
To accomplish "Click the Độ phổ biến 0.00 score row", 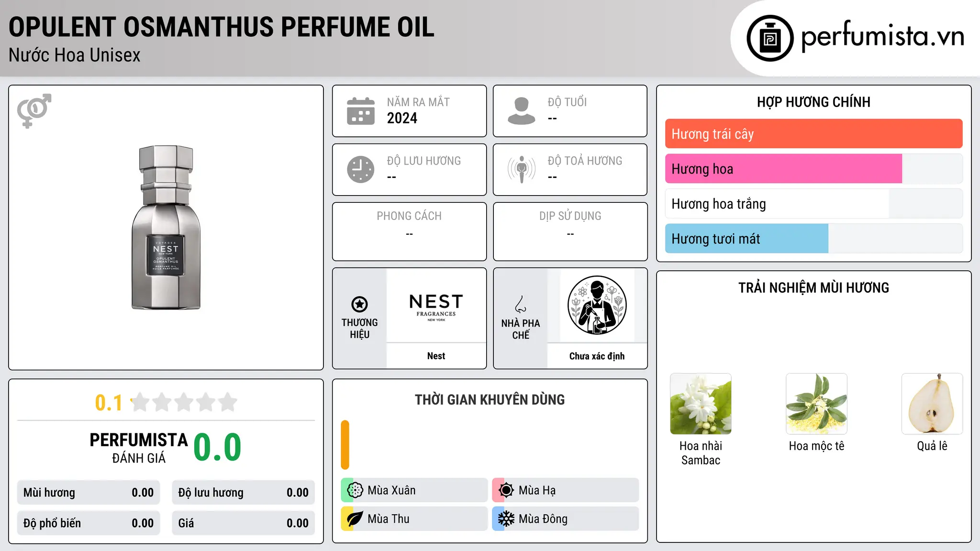I will (x=89, y=523).
